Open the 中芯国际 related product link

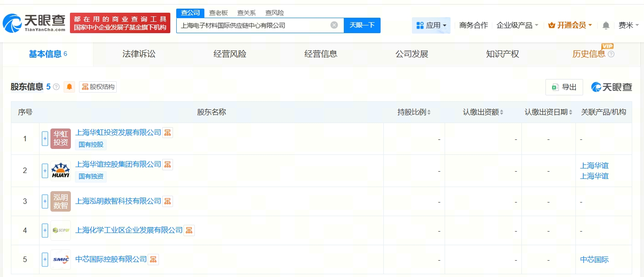(594, 260)
